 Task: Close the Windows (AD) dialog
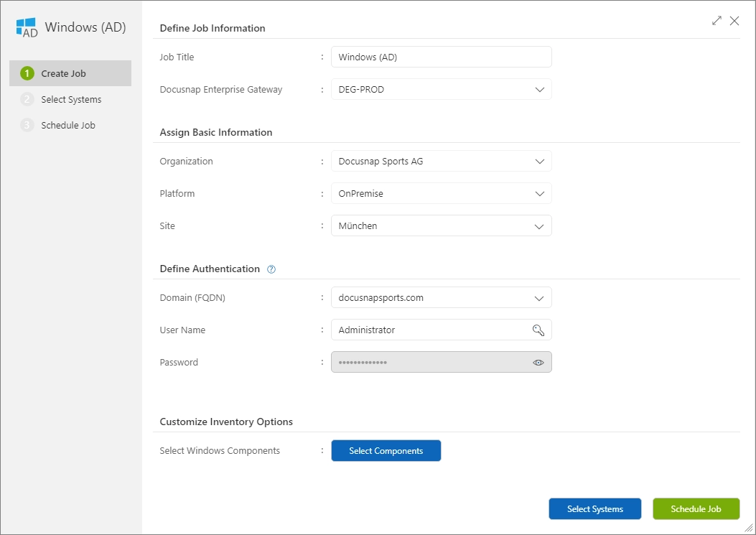[x=734, y=21]
